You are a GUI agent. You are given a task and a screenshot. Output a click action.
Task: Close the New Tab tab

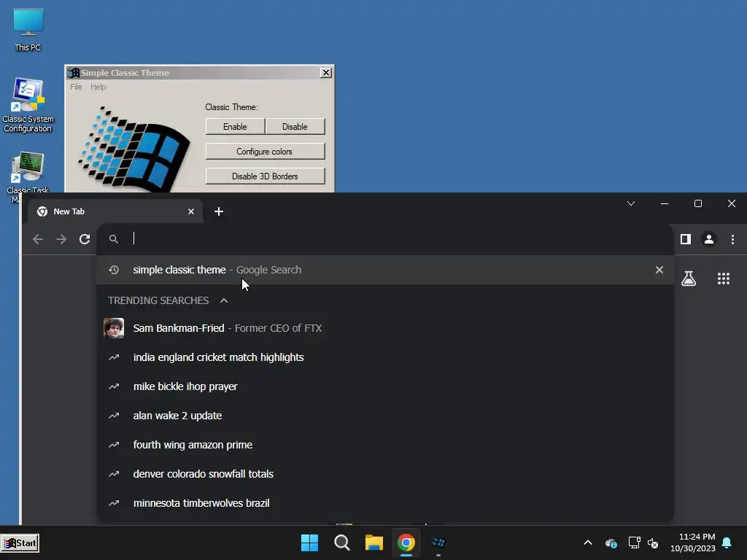coord(191,211)
